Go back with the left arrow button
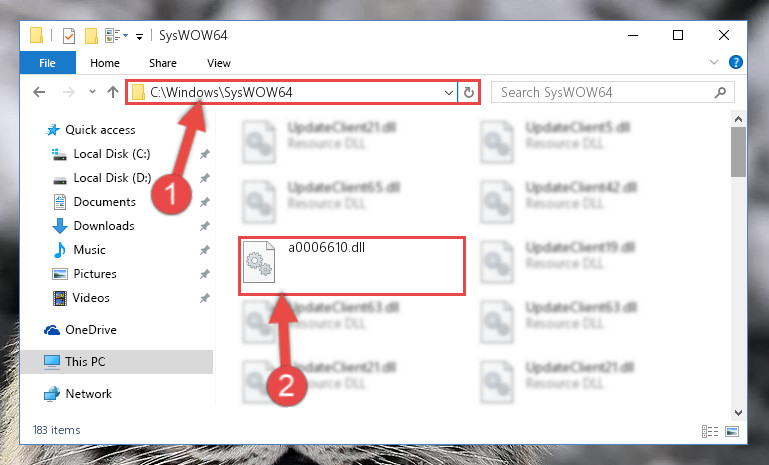769x465 pixels. (39, 92)
